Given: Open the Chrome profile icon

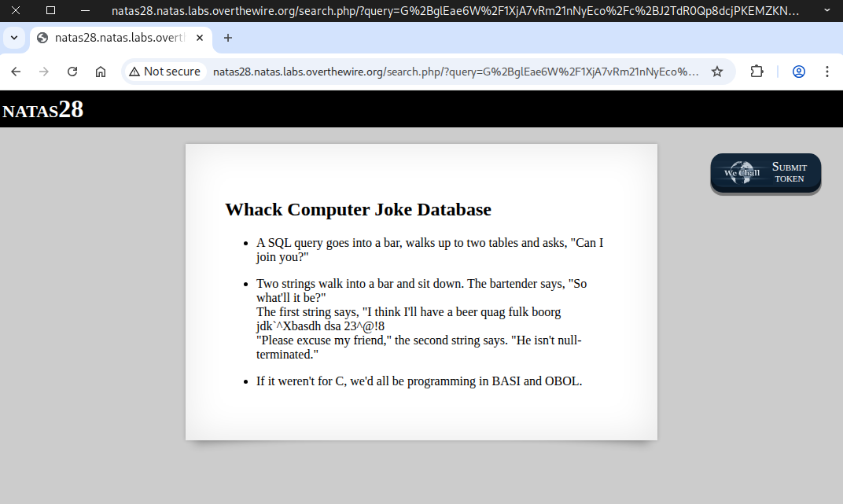Looking at the screenshot, I should tap(798, 72).
